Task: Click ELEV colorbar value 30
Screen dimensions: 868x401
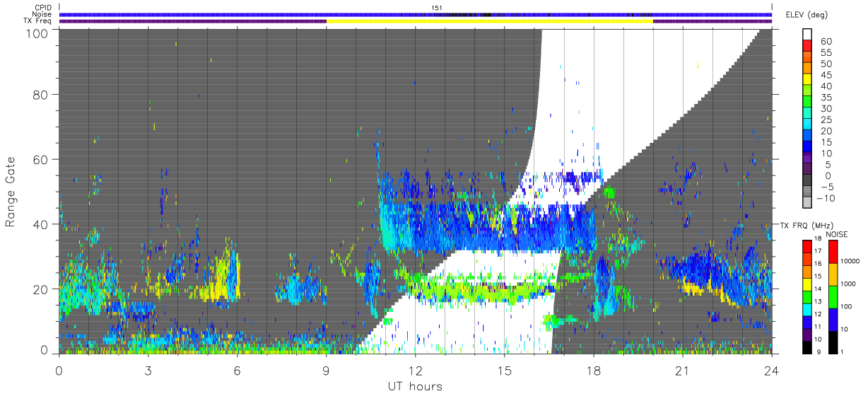Action: [825, 108]
